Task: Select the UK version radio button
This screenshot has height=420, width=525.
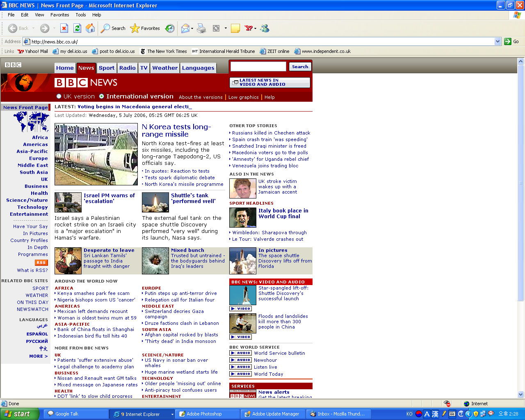Action: coord(59,96)
